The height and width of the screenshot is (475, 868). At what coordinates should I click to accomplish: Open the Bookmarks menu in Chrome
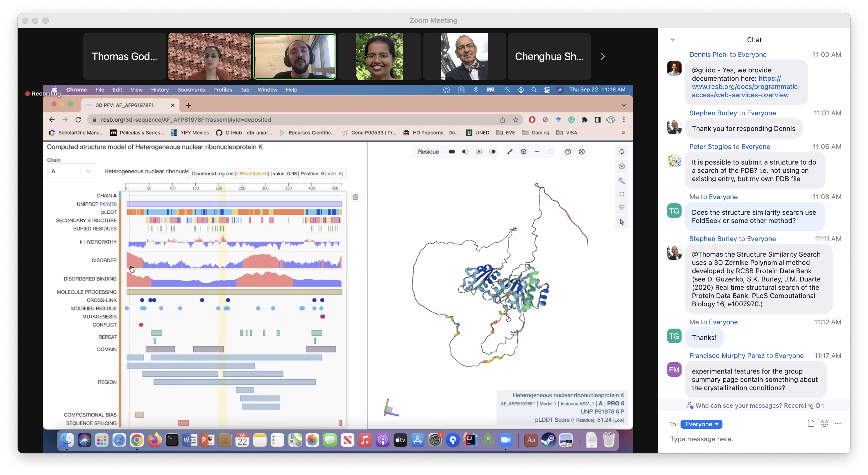(191, 90)
